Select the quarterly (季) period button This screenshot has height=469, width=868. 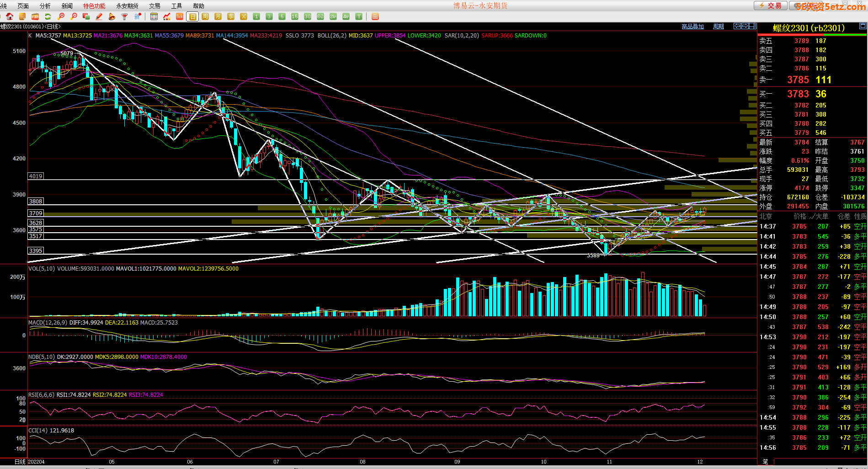[x=231, y=16]
